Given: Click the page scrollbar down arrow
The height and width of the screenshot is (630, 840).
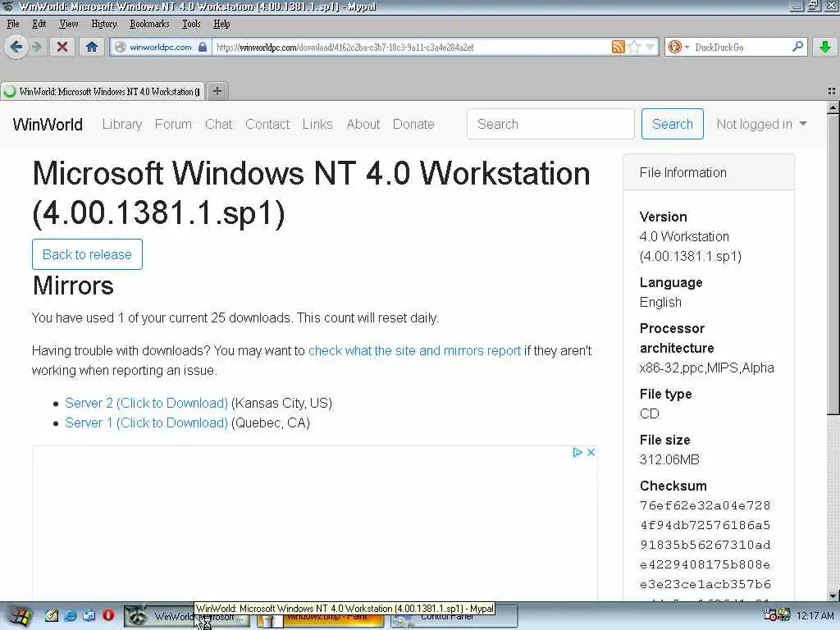Looking at the screenshot, I should point(833,596).
